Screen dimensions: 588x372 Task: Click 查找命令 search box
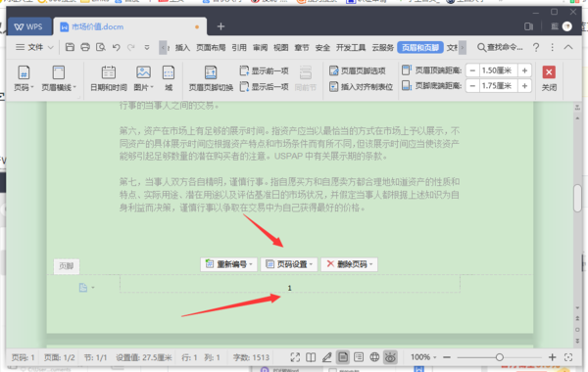click(x=500, y=47)
